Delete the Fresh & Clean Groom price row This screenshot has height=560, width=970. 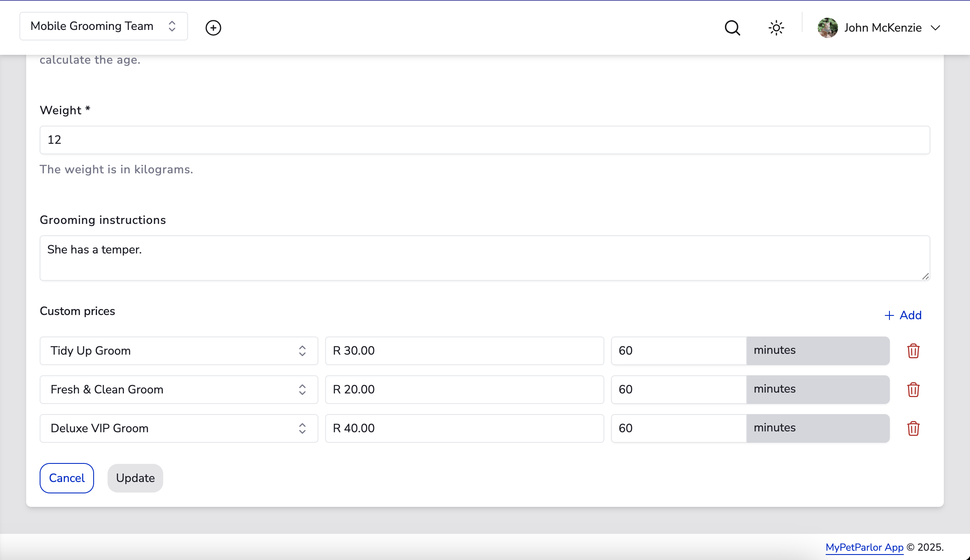913,390
